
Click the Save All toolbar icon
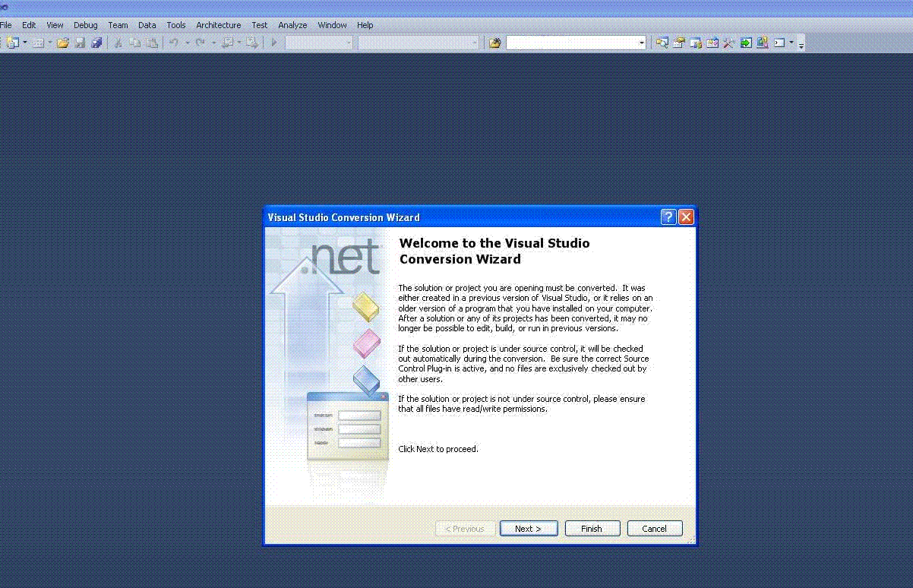click(x=96, y=43)
